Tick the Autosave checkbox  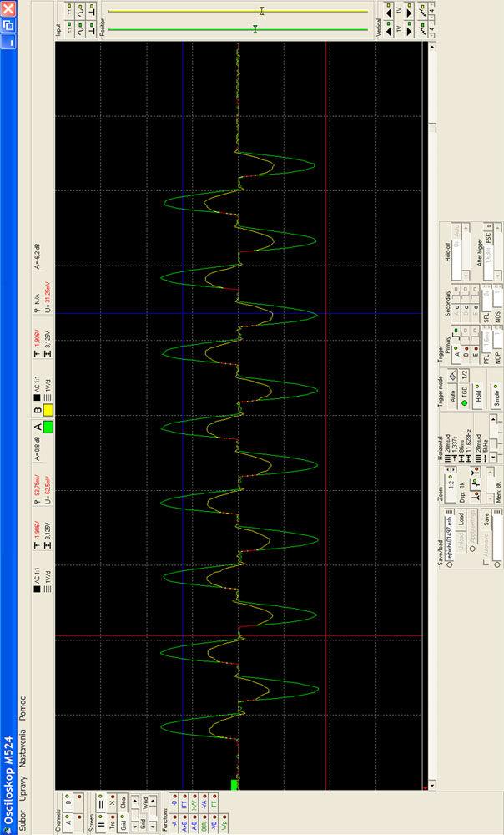click(486, 562)
